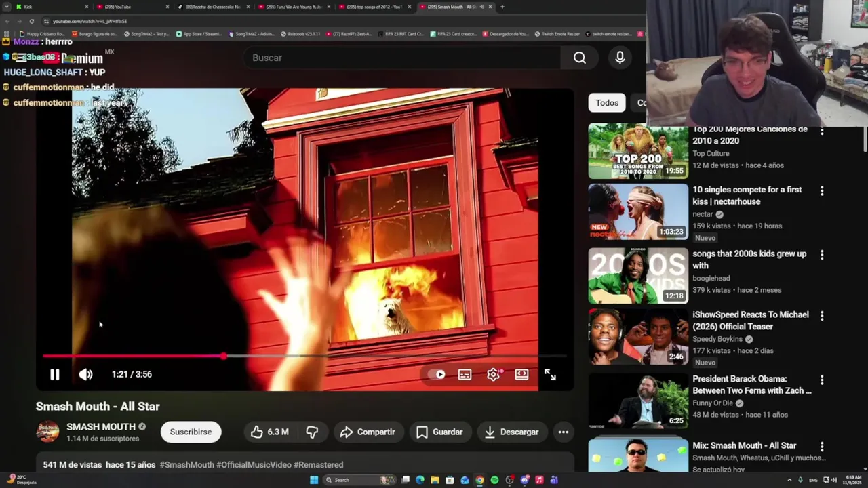Pause the video with the pause button
Screen dimensions: 868x488
[x=55, y=374]
